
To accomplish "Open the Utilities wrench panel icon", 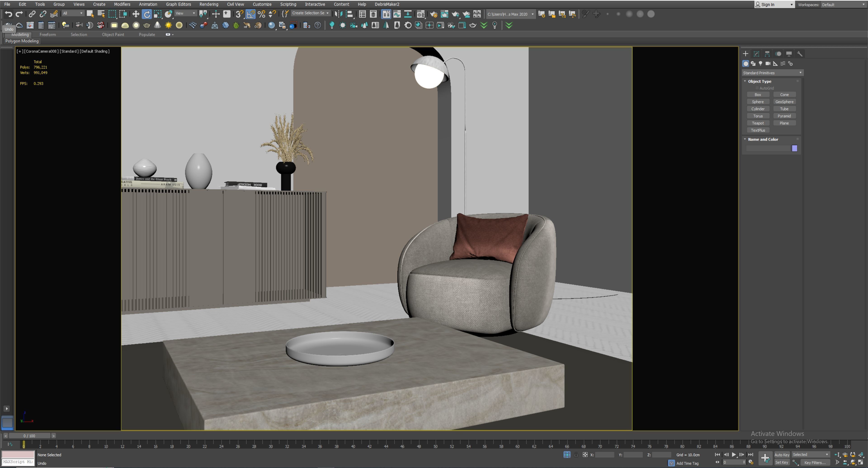I will pyautogui.click(x=800, y=54).
